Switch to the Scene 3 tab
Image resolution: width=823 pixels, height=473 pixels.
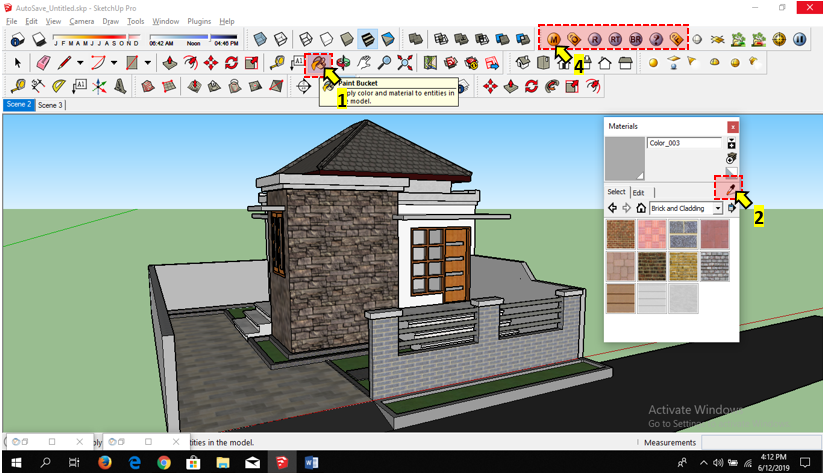coord(50,104)
